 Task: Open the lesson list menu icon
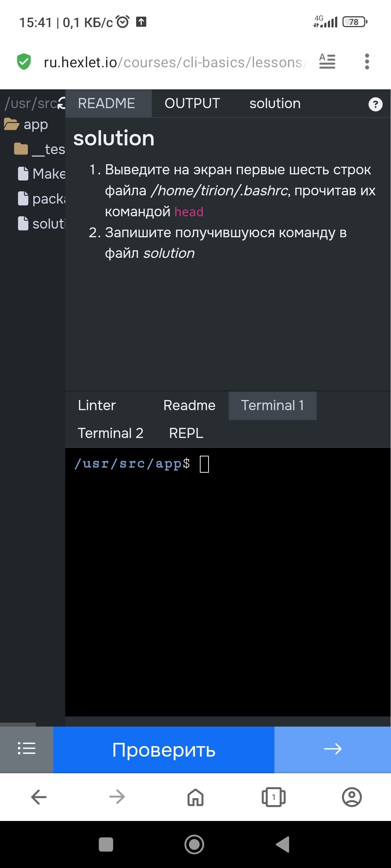point(26,749)
